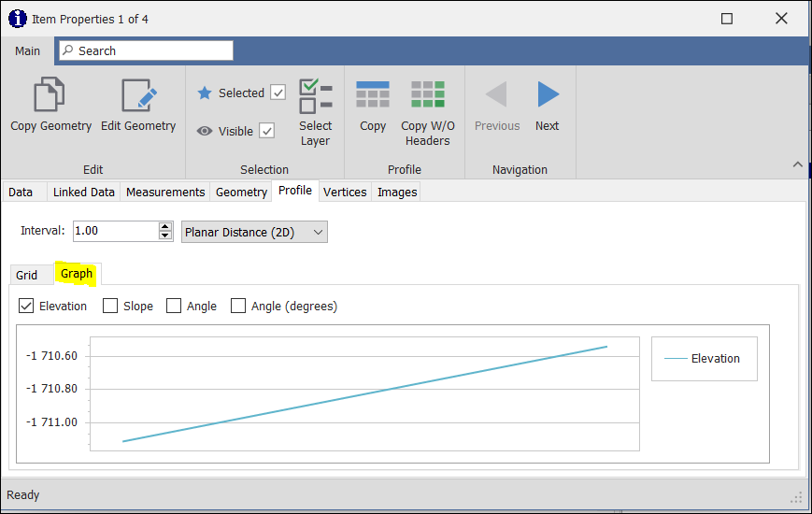Go to the Next item

click(548, 95)
